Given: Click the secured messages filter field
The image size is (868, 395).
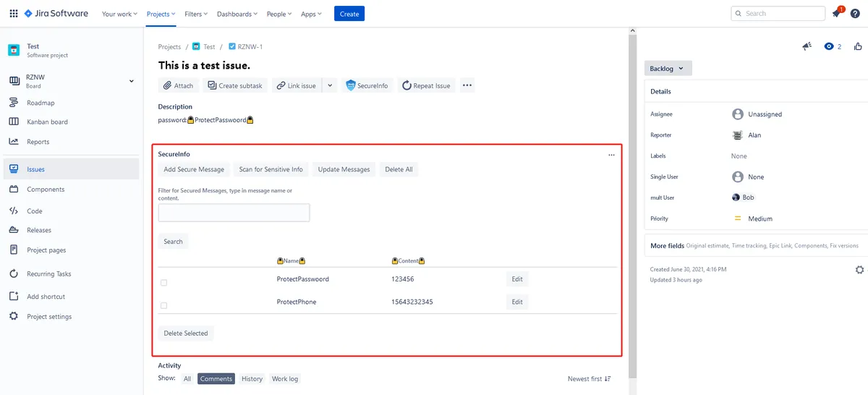Looking at the screenshot, I should (x=234, y=213).
